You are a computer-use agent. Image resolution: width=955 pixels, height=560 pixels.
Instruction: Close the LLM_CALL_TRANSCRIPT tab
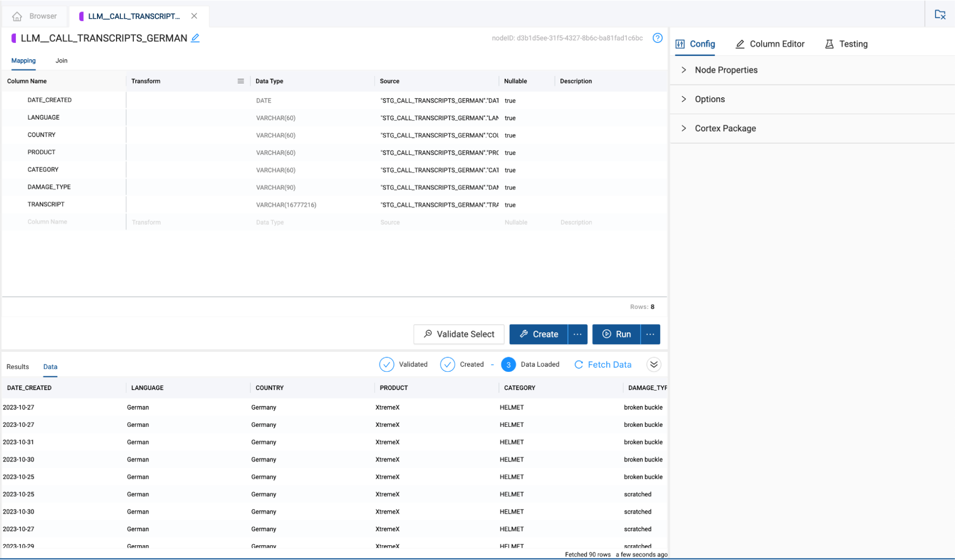(194, 16)
